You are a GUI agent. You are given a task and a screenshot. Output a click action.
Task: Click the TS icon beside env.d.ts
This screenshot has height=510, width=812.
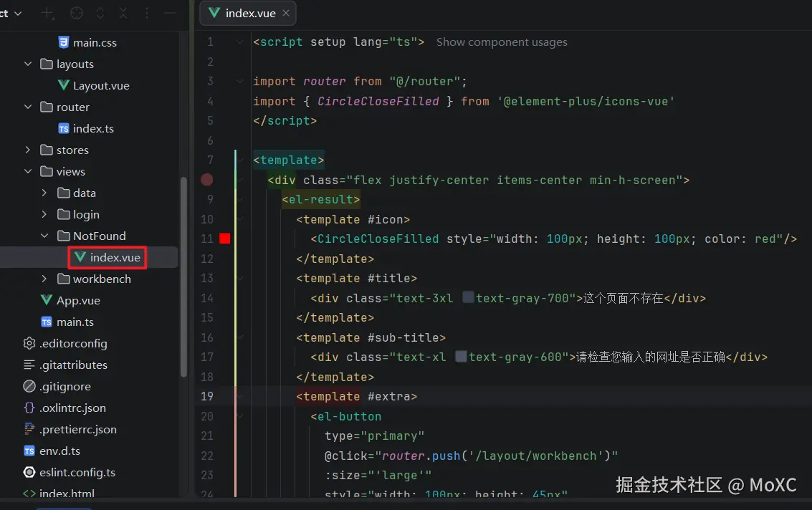point(29,451)
